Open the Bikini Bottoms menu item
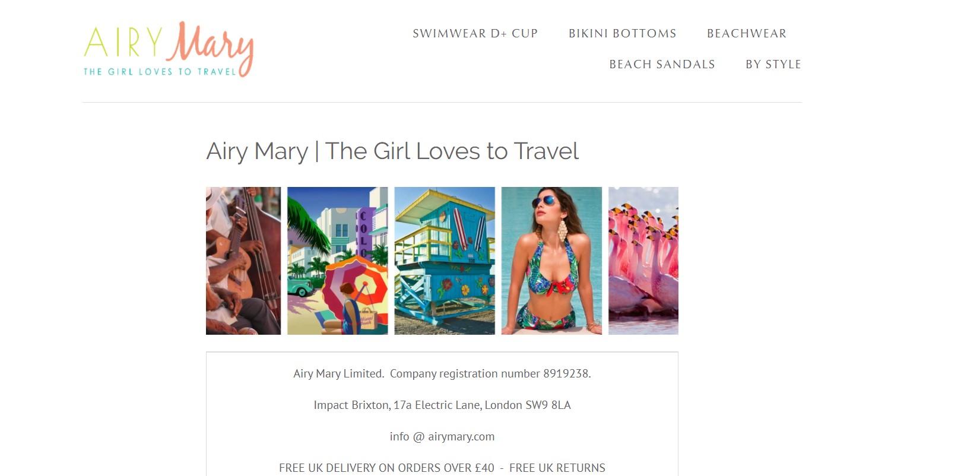The image size is (980, 476). coord(623,33)
